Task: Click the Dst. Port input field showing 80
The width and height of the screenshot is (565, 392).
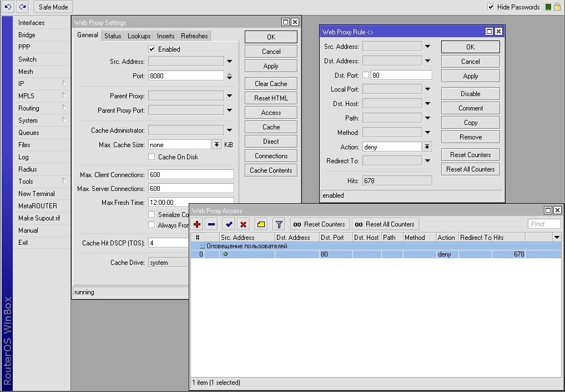Action: point(401,75)
